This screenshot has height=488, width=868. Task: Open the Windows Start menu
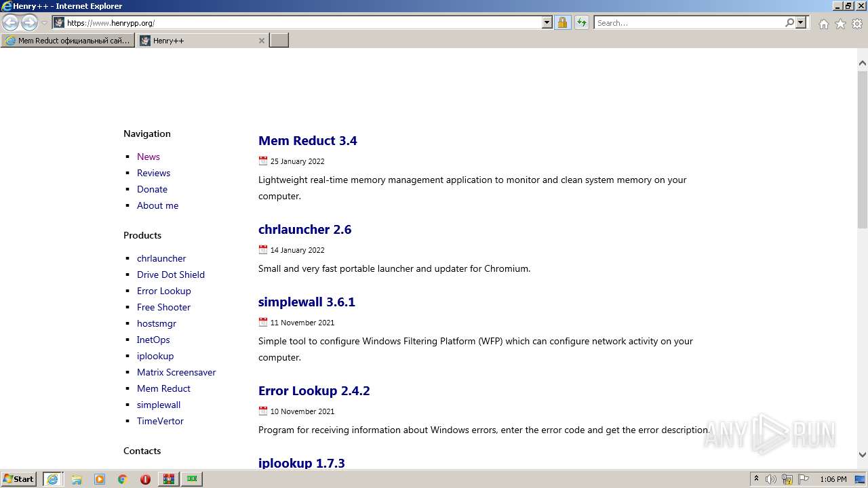pyautogui.click(x=19, y=479)
